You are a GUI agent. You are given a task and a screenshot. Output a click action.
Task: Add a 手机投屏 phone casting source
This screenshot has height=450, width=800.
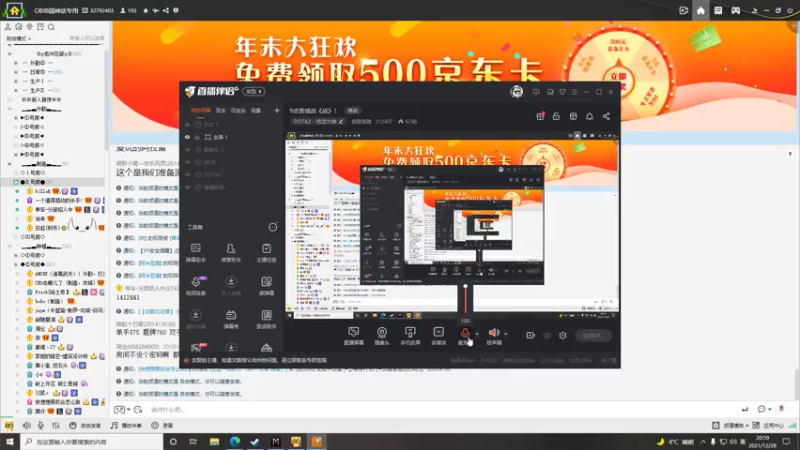[x=410, y=336]
